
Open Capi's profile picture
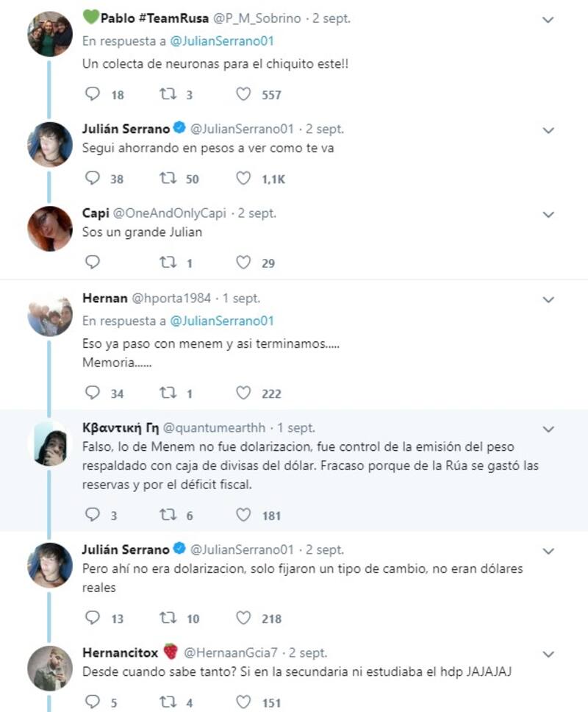click(x=50, y=229)
